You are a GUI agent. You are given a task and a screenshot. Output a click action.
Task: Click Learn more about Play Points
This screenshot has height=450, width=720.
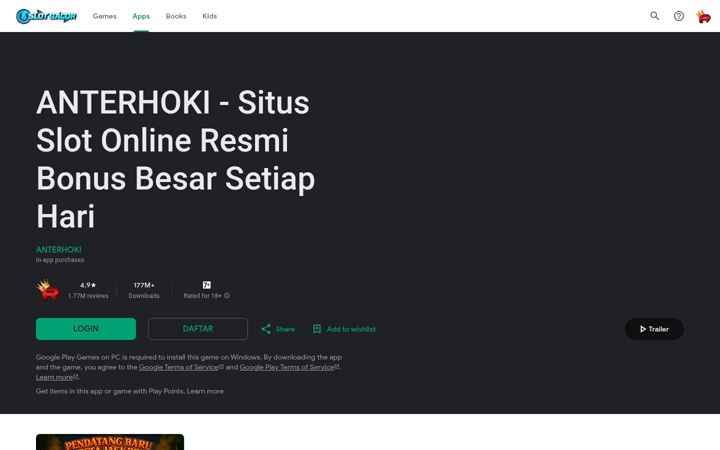click(205, 391)
